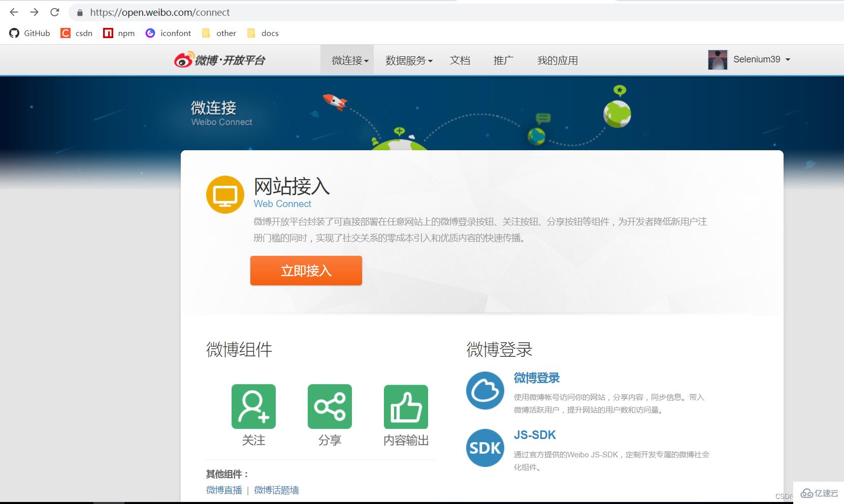The image size is (844, 504).
Task: Click the user avatar thumbnail
Action: pos(718,60)
